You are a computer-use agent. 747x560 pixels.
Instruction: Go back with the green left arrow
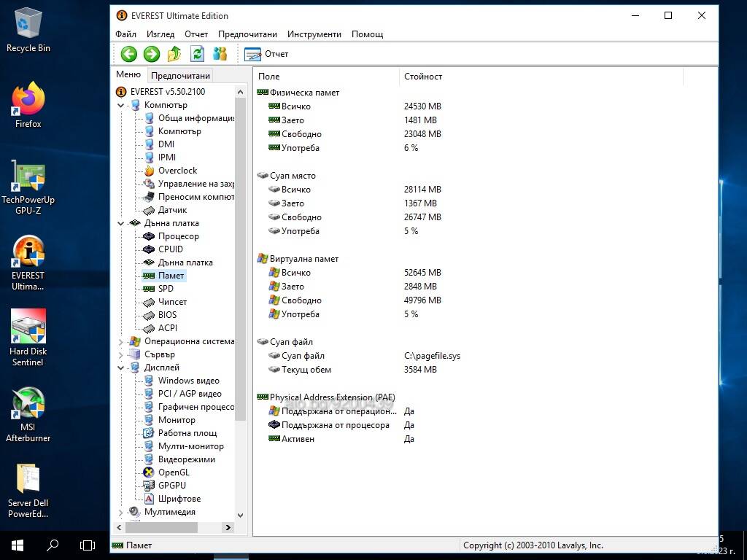[128, 54]
